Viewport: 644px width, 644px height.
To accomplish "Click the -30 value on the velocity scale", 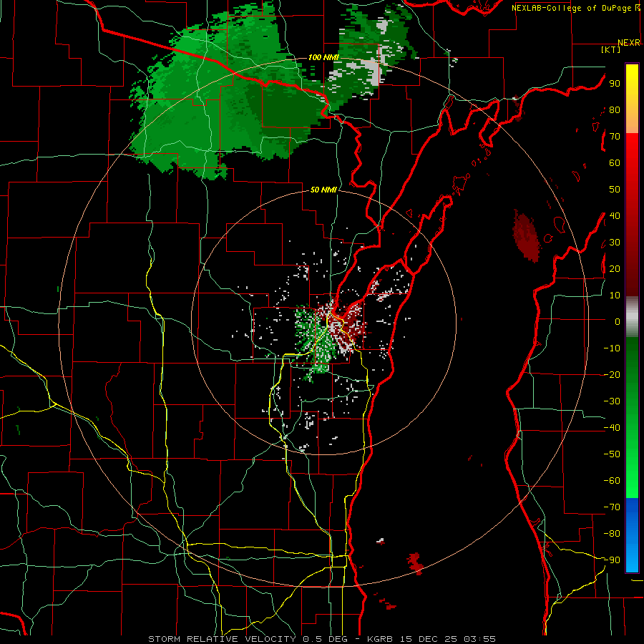I will tap(612, 401).
